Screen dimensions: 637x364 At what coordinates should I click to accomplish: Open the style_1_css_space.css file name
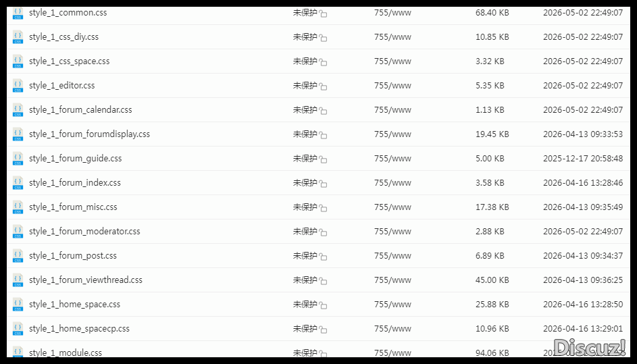[x=69, y=61]
